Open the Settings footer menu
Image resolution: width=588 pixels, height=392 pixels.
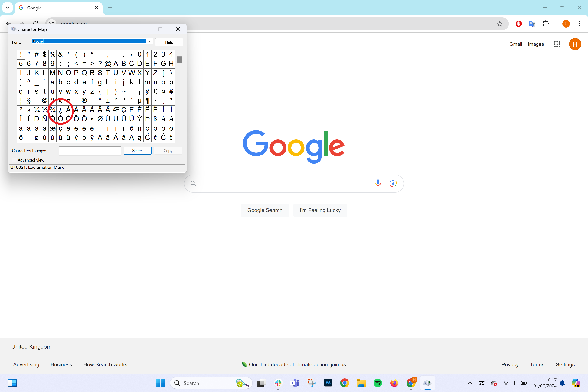(x=565, y=364)
